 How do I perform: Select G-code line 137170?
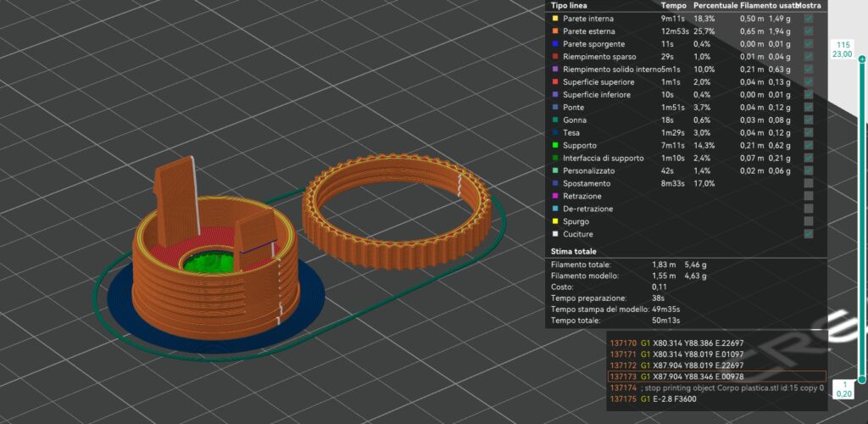(717, 342)
